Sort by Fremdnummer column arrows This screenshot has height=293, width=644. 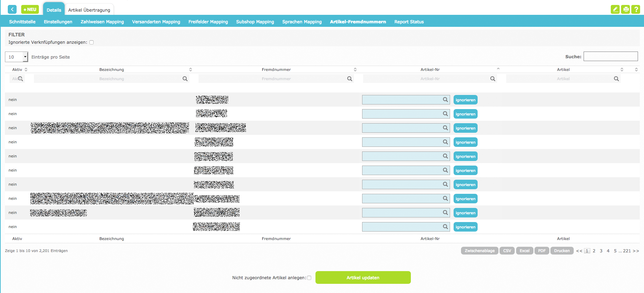pyautogui.click(x=355, y=70)
